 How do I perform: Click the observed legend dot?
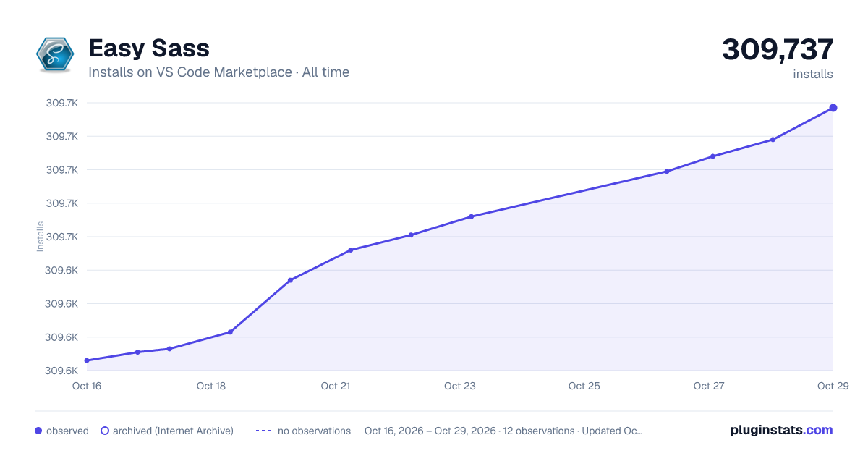38,431
